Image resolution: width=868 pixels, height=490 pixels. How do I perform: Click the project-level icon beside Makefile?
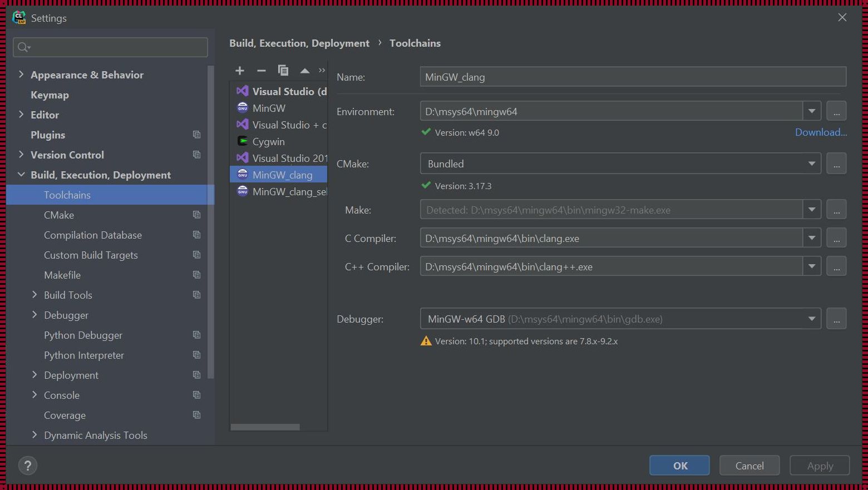point(196,275)
